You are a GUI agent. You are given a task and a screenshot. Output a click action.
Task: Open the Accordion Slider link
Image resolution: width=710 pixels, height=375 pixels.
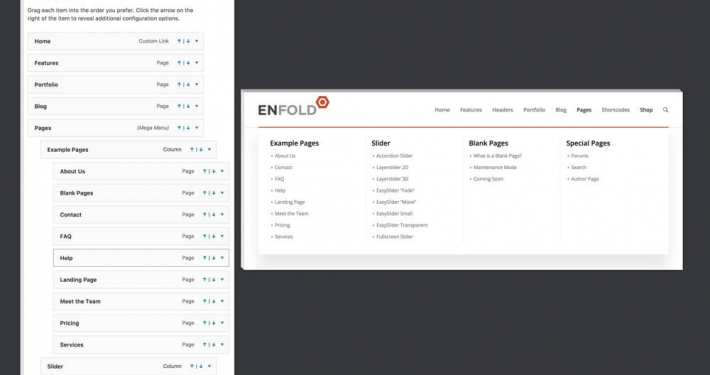(394, 156)
